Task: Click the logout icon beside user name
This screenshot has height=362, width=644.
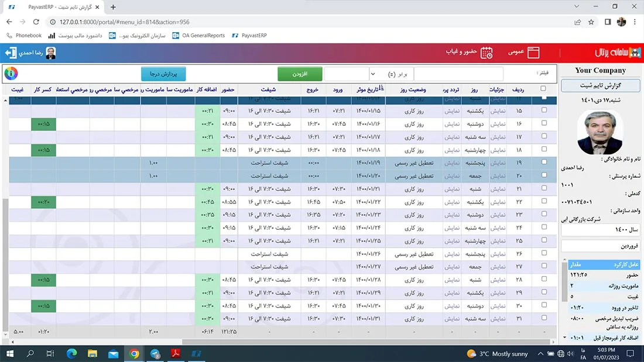Action: tap(11, 53)
